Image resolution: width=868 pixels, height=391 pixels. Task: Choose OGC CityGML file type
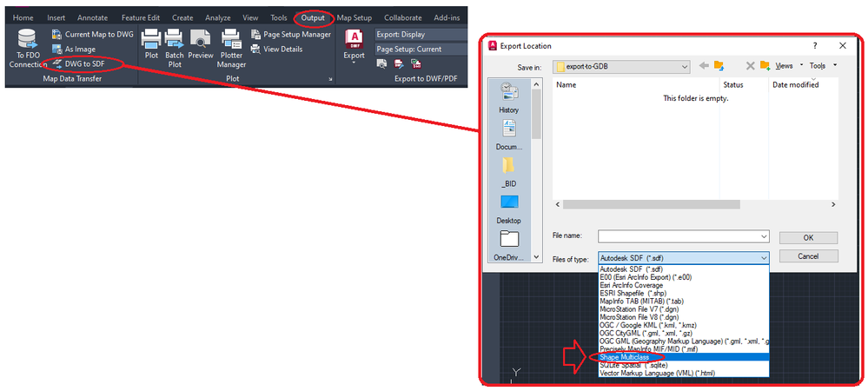683,333
